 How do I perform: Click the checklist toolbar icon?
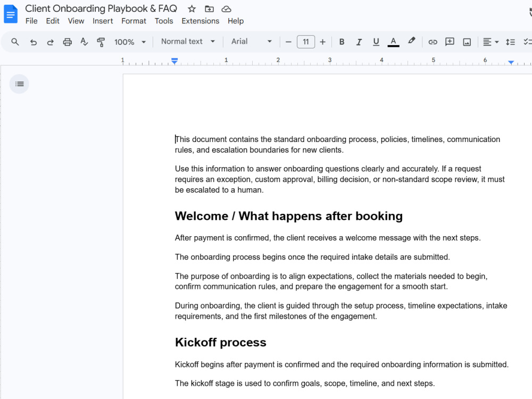coord(528,41)
